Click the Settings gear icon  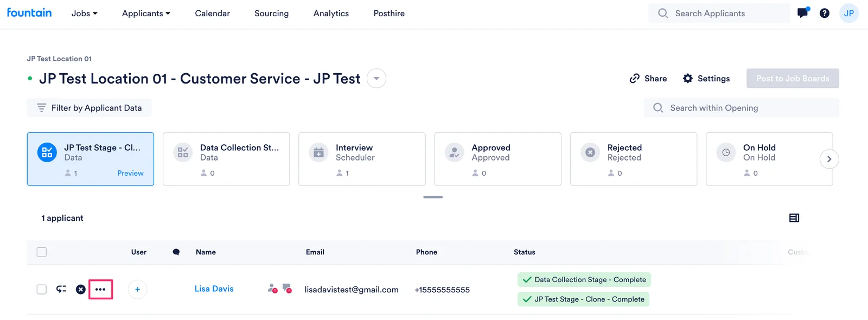tap(687, 79)
